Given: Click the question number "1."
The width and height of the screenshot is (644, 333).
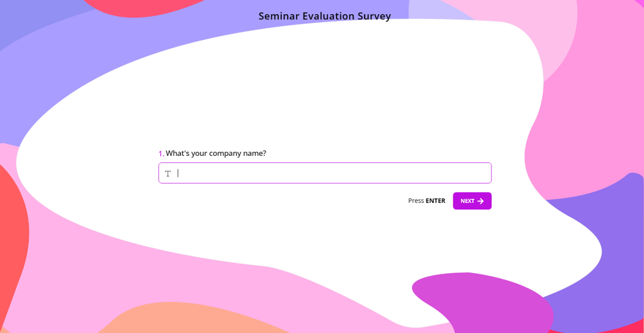Looking at the screenshot, I should pos(161,153).
